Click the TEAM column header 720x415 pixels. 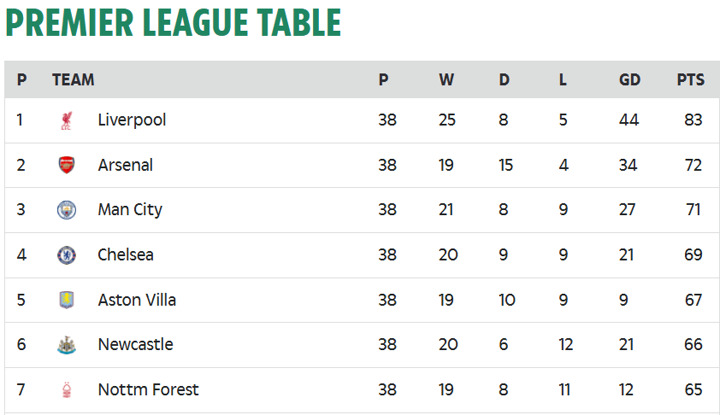(73, 80)
